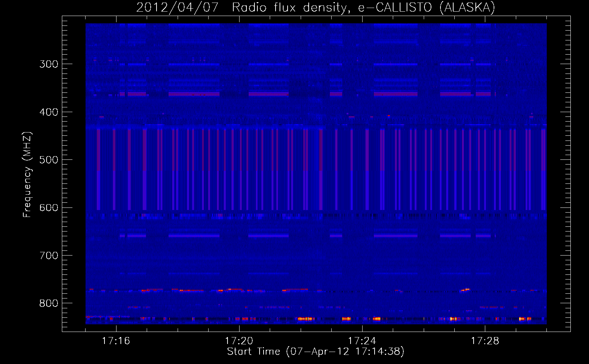The image size is (589, 364).
Task: Click the 17:20 time tick label
Action: [239, 341]
